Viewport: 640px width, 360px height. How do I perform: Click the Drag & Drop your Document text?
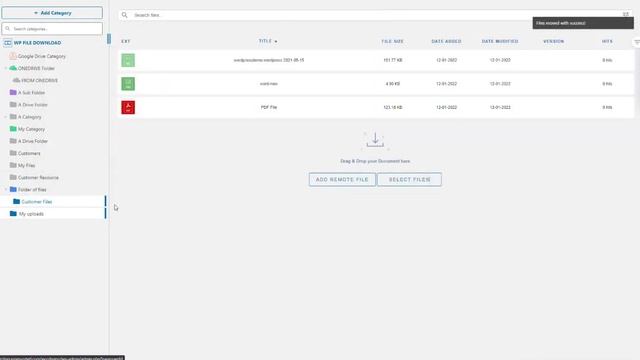(375, 161)
